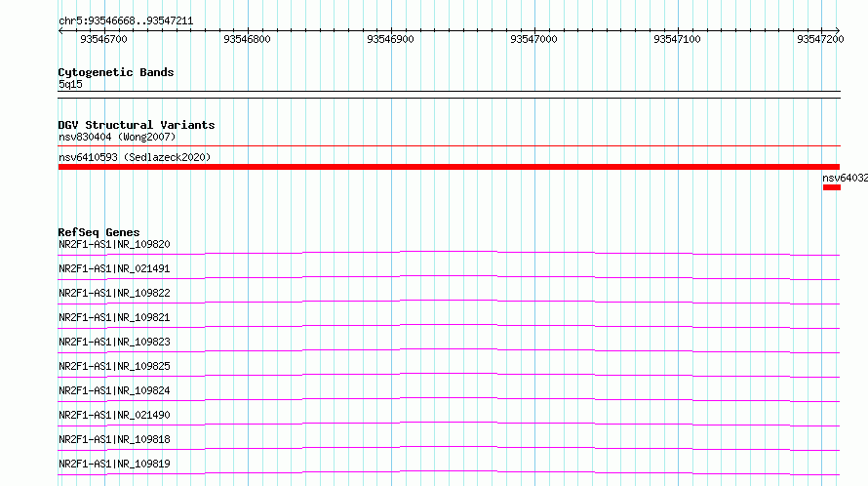The height and width of the screenshot is (486, 868).
Task: Click the DGV Structural Variants track title
Action: (x=137, y=125)
